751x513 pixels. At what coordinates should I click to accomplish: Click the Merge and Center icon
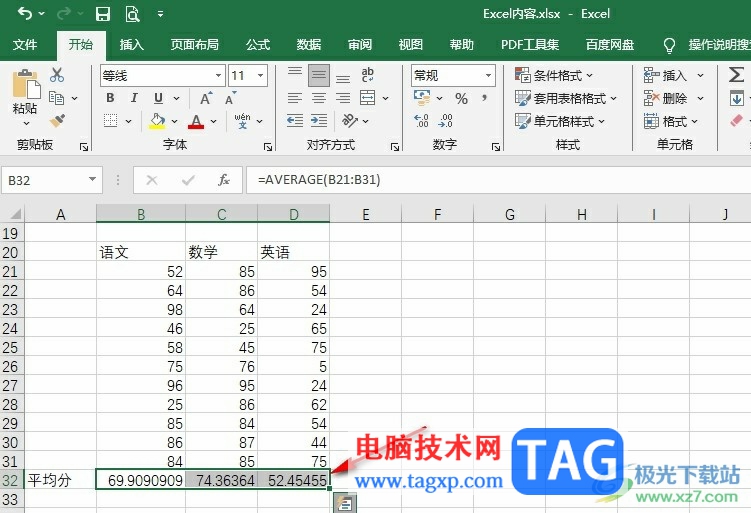click(x=367, y=98)
